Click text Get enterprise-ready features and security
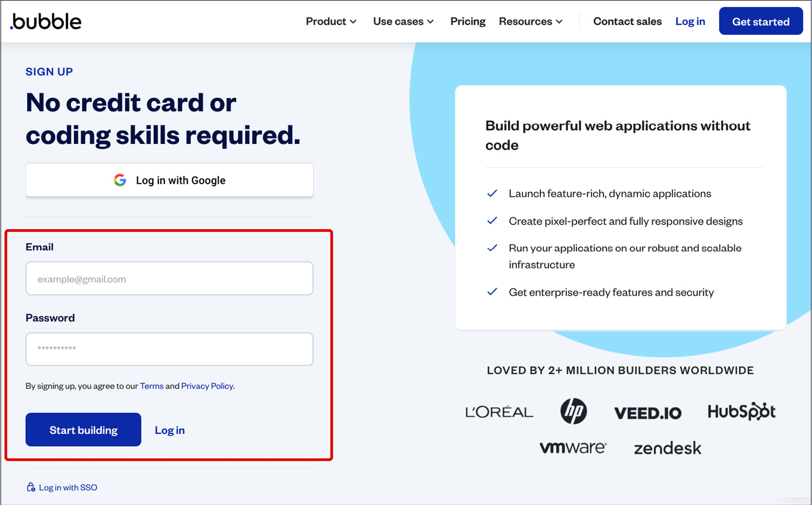The image size is (812, 505). point(611,292)
